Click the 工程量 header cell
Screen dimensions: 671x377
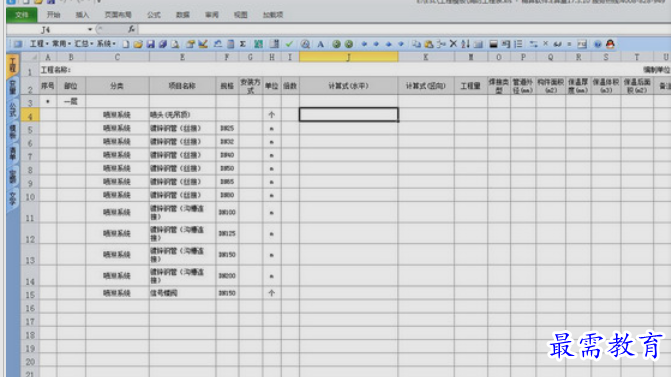470,86
